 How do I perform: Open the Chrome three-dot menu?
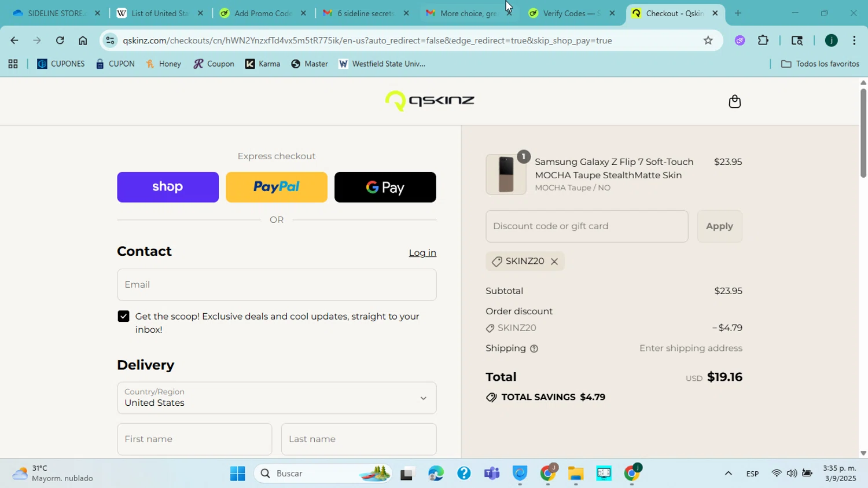[854, 41]
